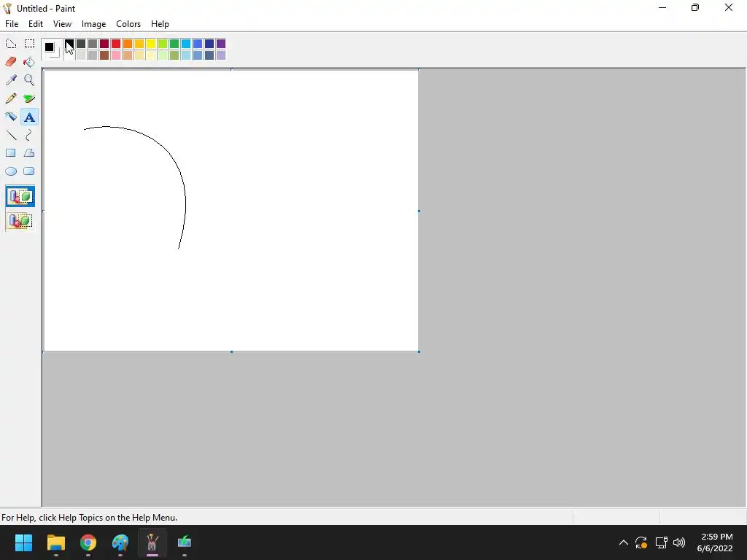This screenshot has height=560, width=747.
Task: Select the lime green palette swatch
Action: 163,44
